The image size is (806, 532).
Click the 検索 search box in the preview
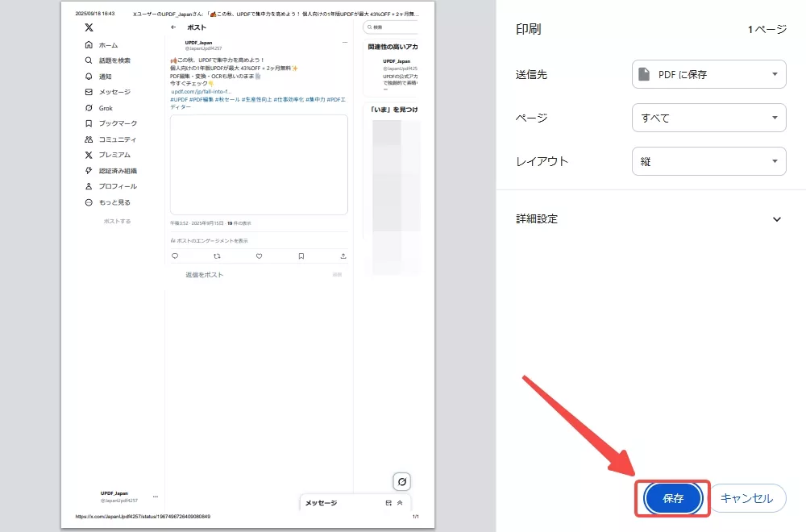coord(391,27)
